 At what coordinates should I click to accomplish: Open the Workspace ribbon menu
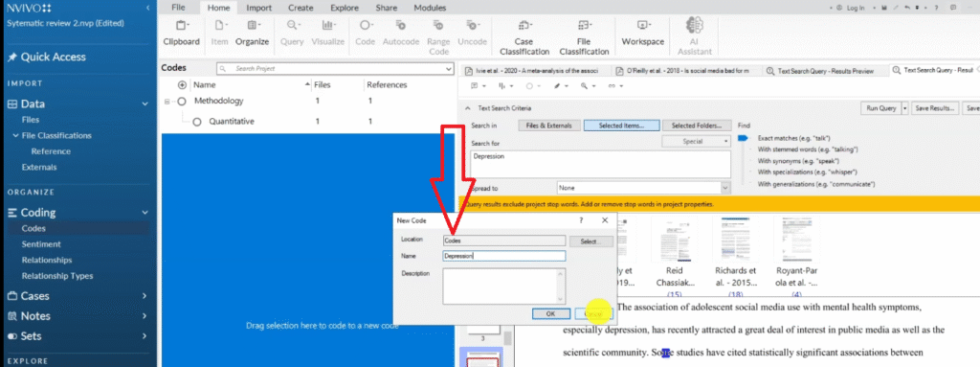tap(642, 34)
